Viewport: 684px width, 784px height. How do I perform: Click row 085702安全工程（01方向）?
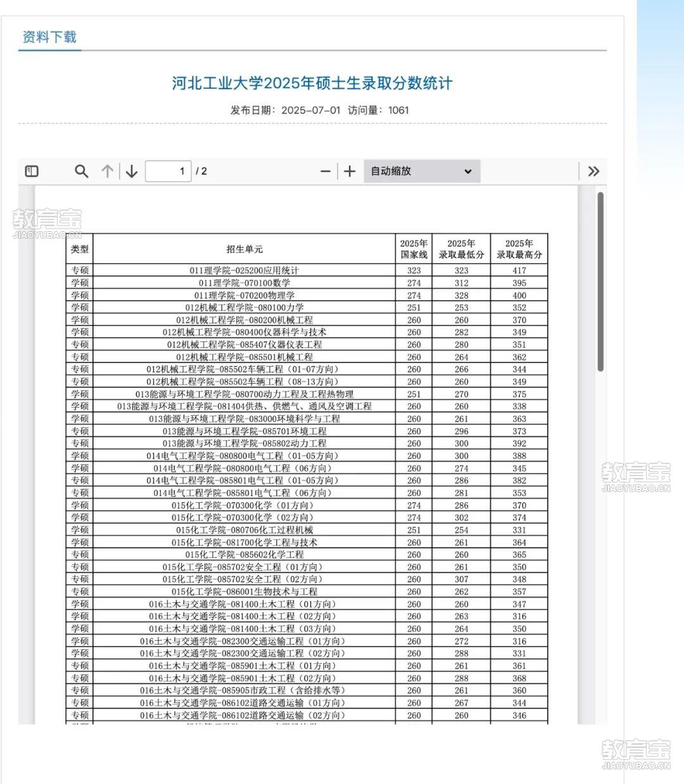[x=307, y=567]
